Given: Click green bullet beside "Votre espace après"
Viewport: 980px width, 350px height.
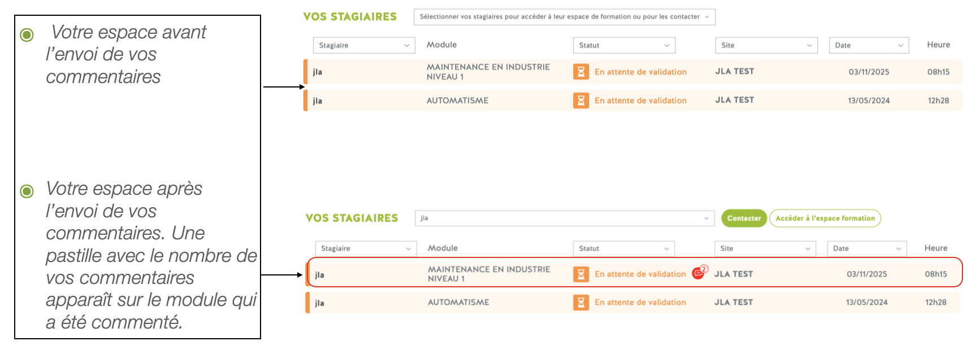Looking at the screenshot, I should coord(27,191).
